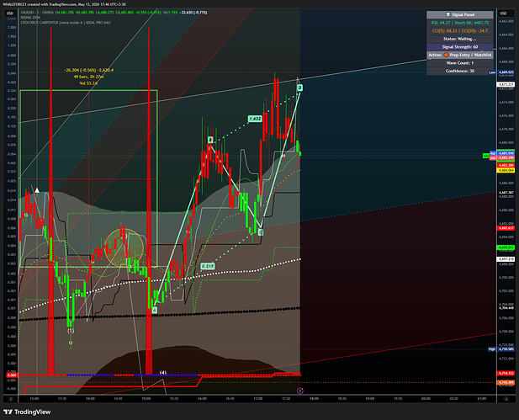The image size is (519, 420).
Task: Click the wave label D at the top
Action: [299, 88]
